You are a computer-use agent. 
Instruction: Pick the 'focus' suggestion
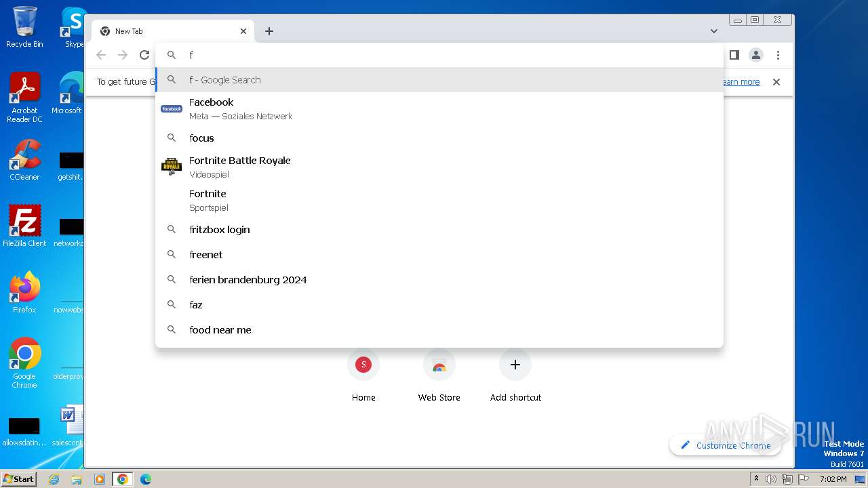coord(439,138)
